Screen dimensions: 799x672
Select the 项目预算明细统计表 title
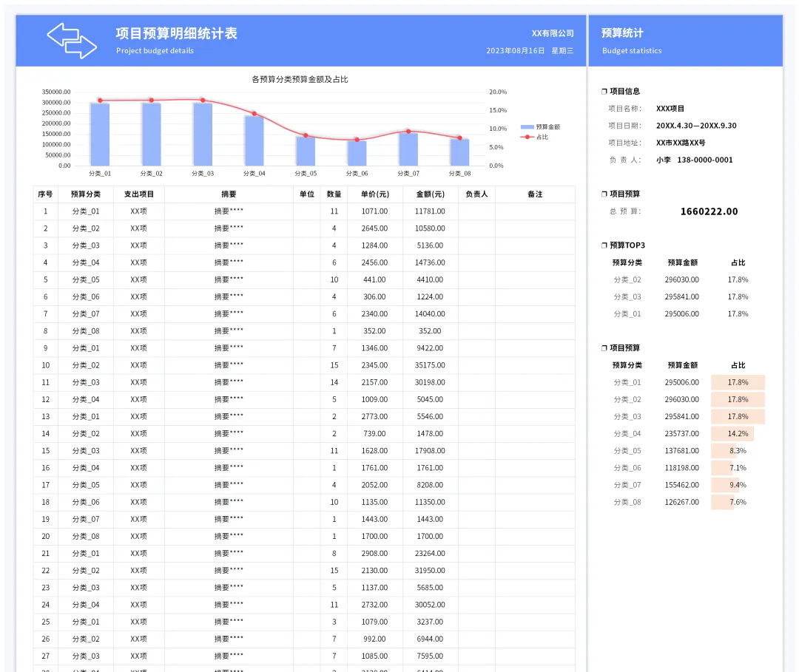[x=176, y=33]
